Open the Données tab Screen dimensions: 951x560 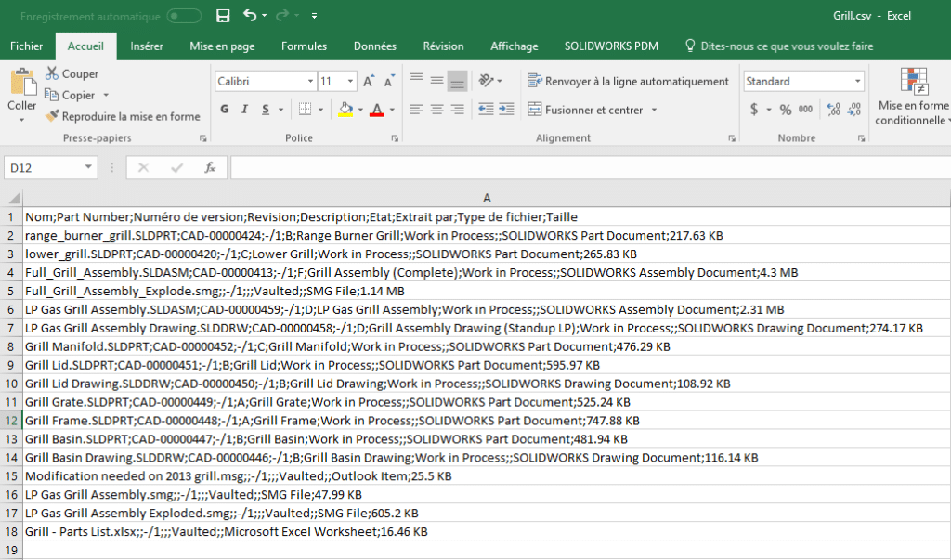375,46
